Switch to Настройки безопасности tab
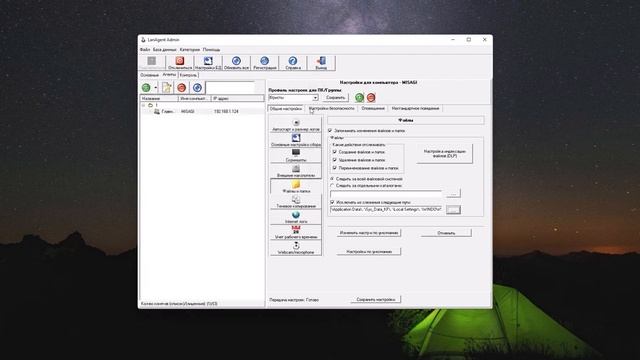 pos(331,109)
